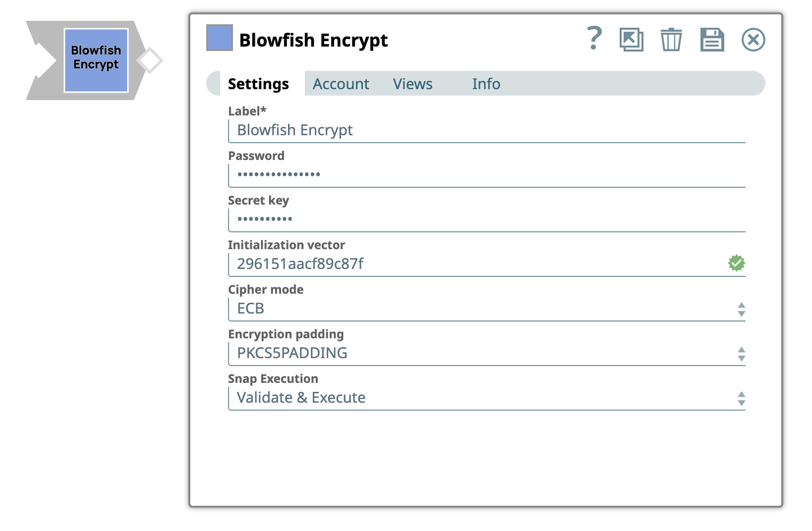Image resolution: width=812 pixels, height=531 pixels.
Task: Open the Views tab
Action: 412,84
